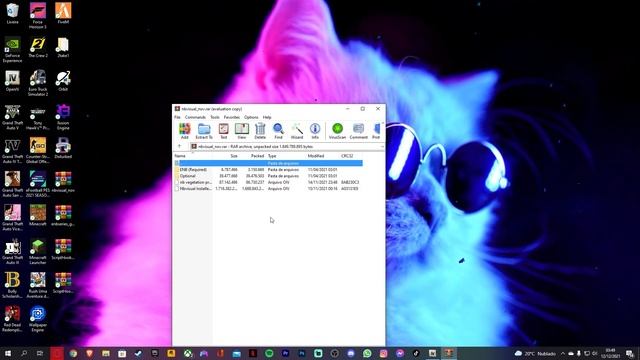Sort by the Type column header

272,156
